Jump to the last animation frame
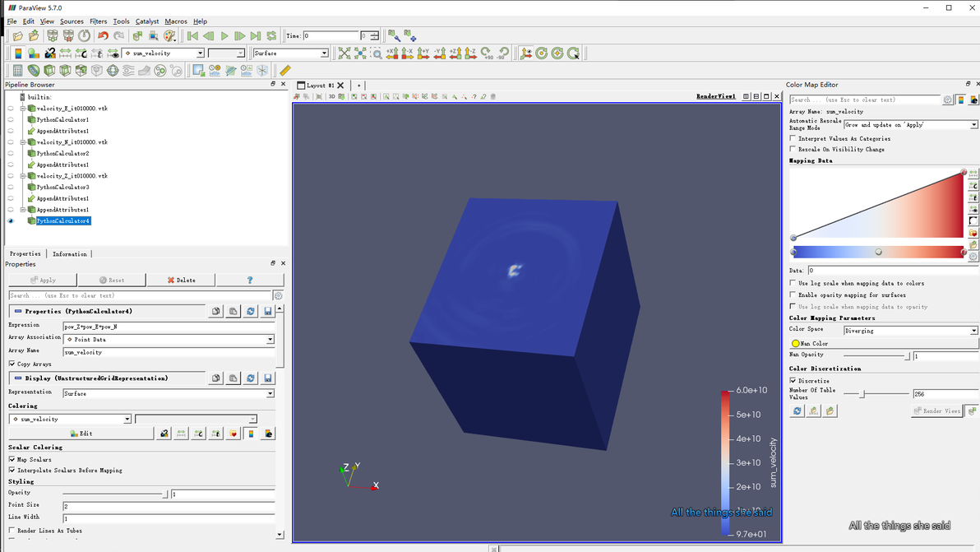The width and height of the screenshot is (980, 552). point(256,36)
